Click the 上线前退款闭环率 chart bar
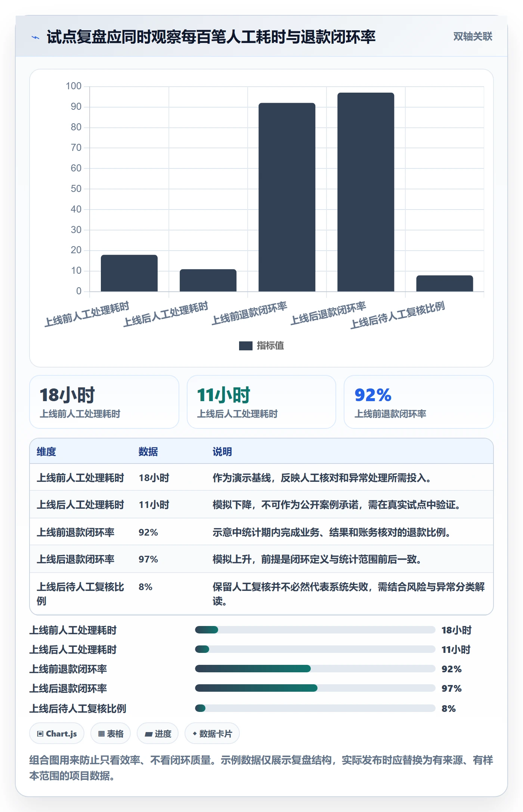This screenshot has height=812, width=523. pyautogui.click(x=287, y=197)
